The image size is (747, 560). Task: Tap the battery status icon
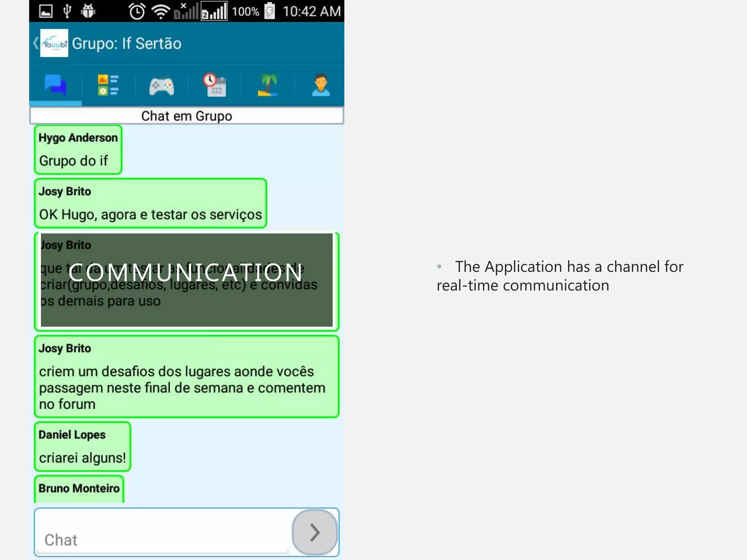click(270, 11)
